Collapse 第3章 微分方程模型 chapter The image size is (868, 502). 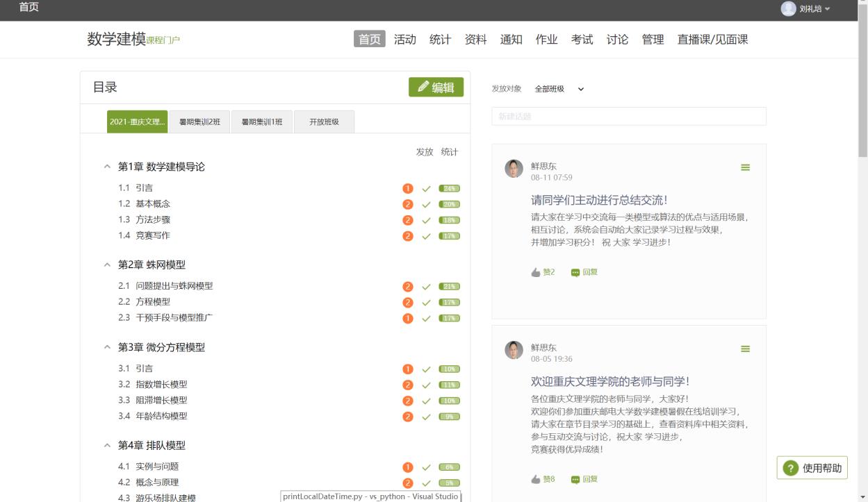[x=107, y=347]
